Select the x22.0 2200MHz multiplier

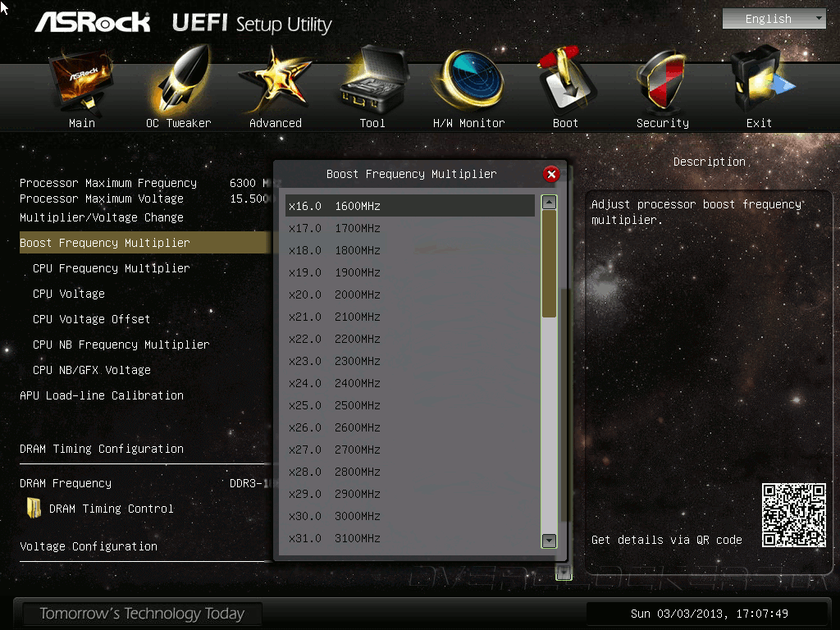(x=410, y=339)
